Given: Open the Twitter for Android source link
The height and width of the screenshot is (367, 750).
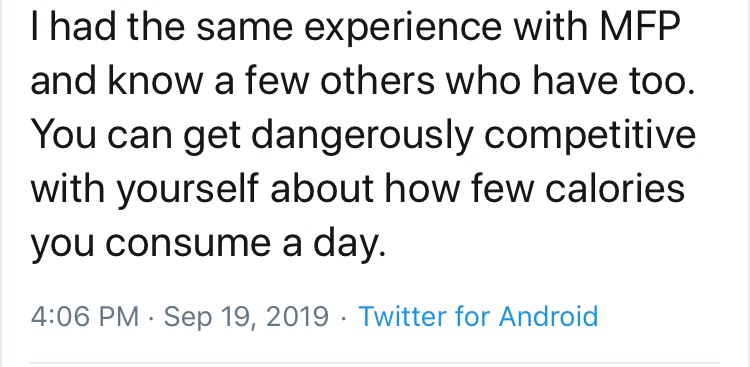Looking at the screenshot, I should click(478, 316).
